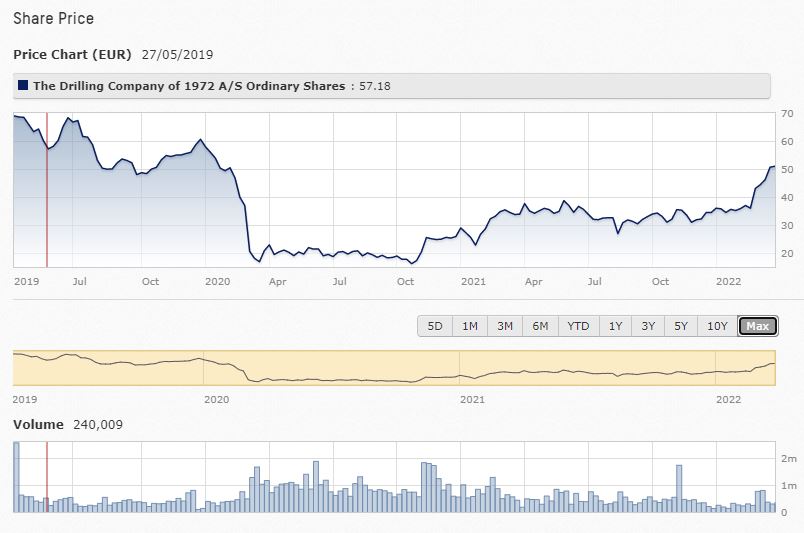The width and height of the screenshot is (804, 533).
Task: Show the 1Y price range
Action: point(616,326)
